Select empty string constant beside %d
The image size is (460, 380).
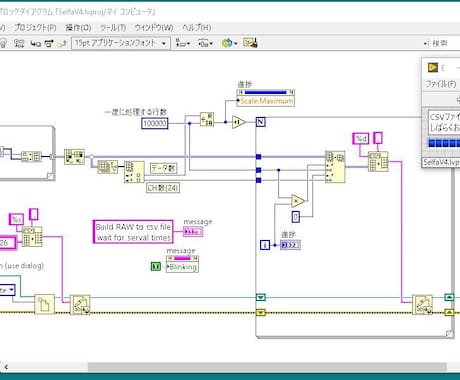(x=378, y=138)
